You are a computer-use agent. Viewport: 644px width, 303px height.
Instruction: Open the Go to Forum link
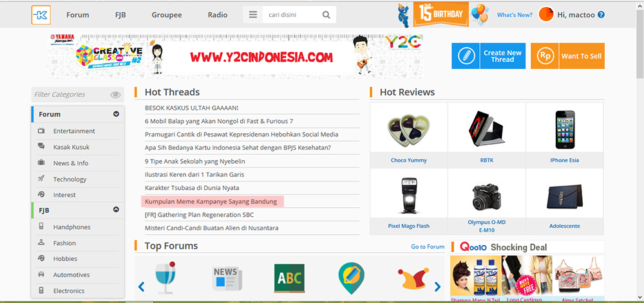(428, 246)
